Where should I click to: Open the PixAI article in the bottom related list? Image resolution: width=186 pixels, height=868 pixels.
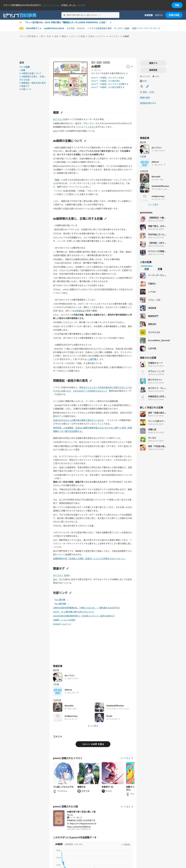point(113,717)
